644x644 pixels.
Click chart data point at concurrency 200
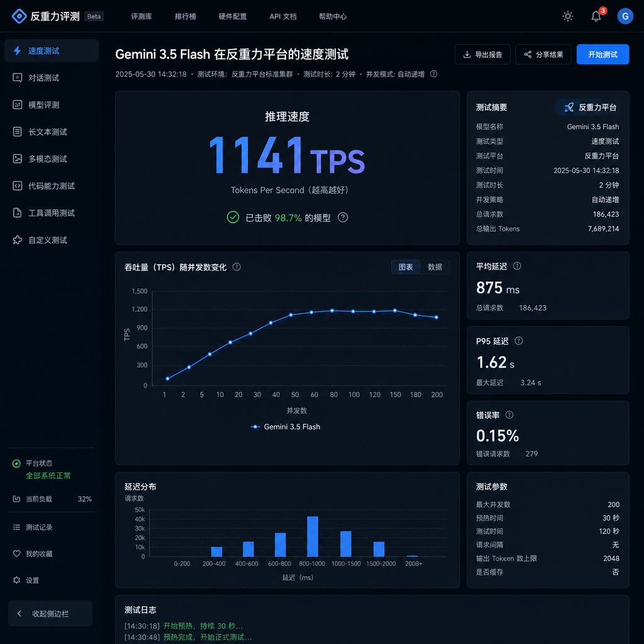pos(436,318)
